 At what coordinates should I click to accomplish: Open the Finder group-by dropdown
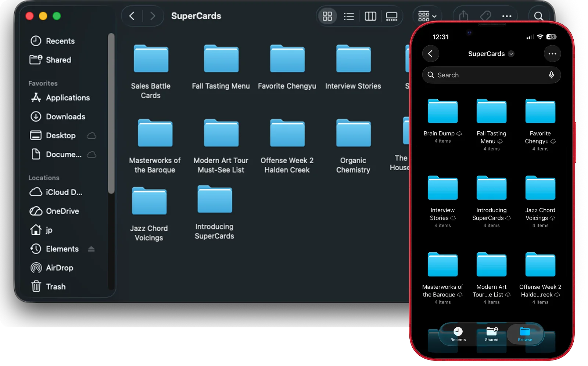coord(427,16)
